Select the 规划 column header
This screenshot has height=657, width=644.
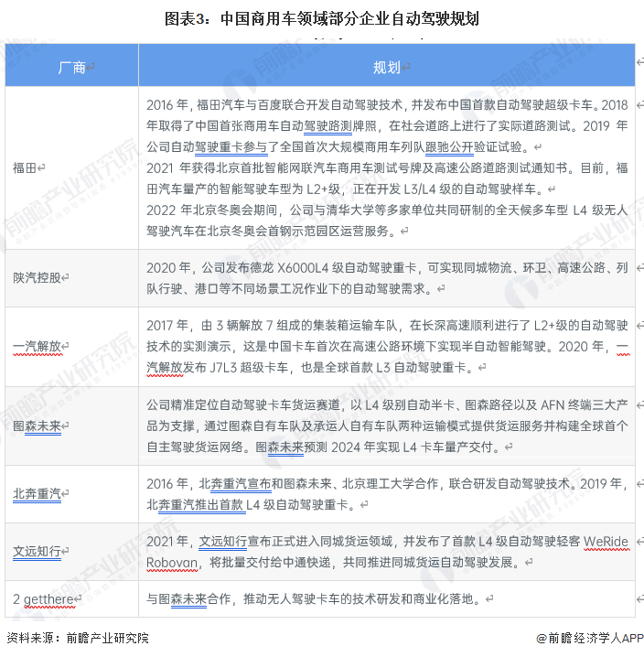[x=387, y=65]
